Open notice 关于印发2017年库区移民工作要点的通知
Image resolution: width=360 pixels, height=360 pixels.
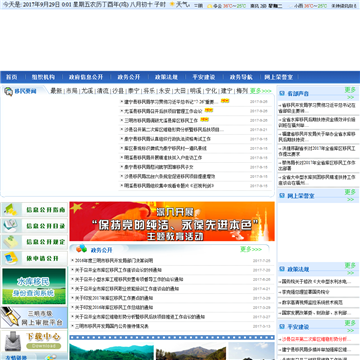pos(114,298)
